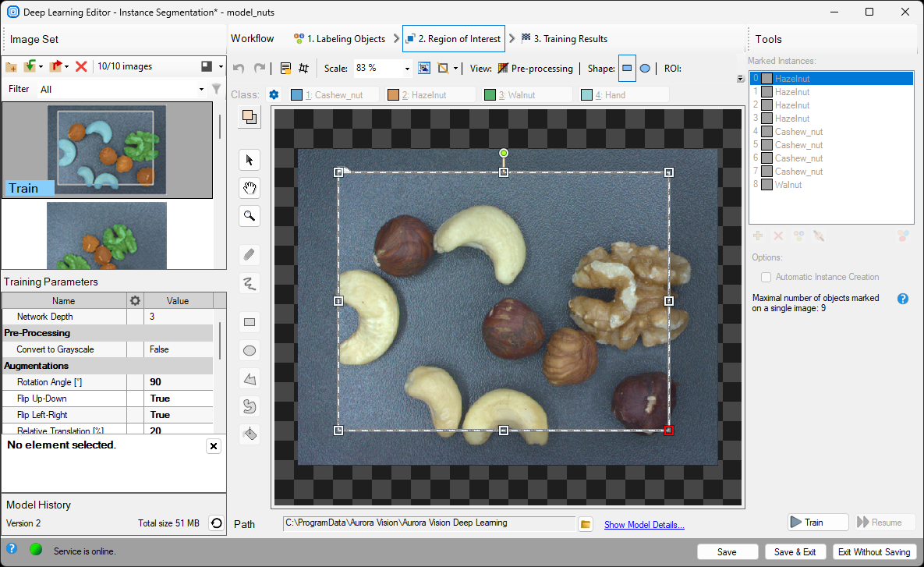Screen dimensions: 924x567
Task: Browse model path with folder icon
Action: pyautogui.click(x=586, y=524)
